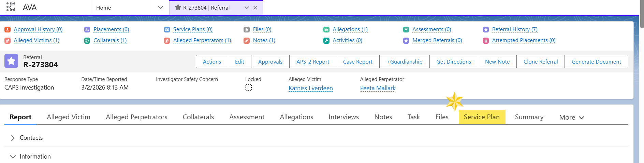This screenshot has width=644, height=163.
Task: Click the Actions button
Action: (x=212, y=62)
